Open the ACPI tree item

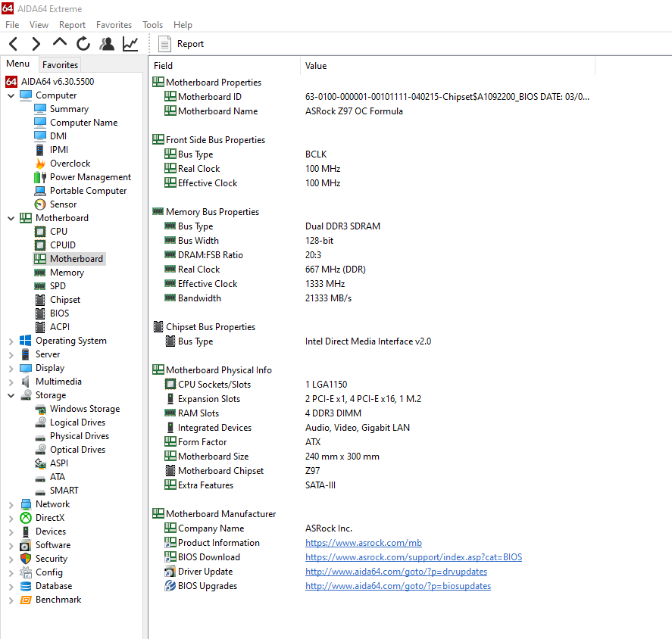pyautogui.click(x=52, y=327)
